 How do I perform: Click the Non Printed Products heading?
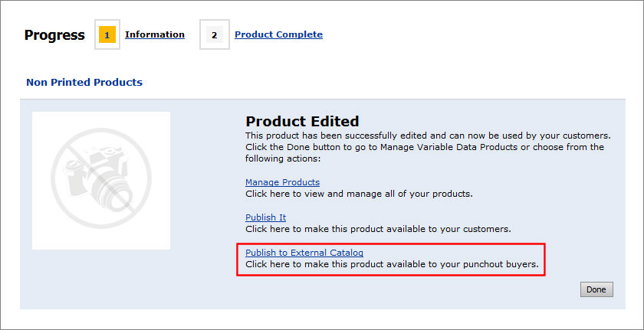pos(84,82)
